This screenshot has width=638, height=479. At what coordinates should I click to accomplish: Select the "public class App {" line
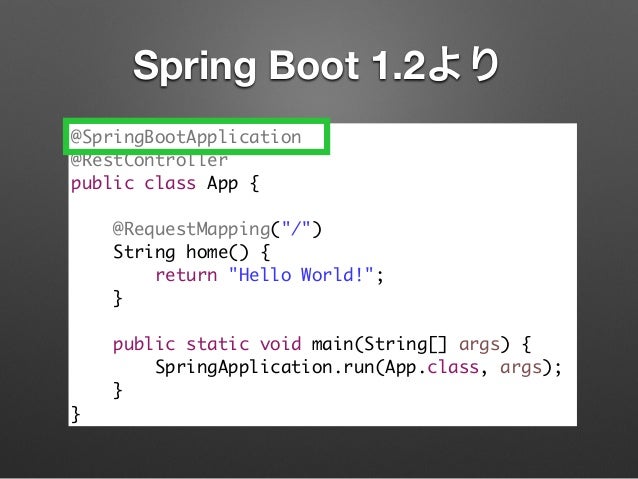(x=165, y=184)
